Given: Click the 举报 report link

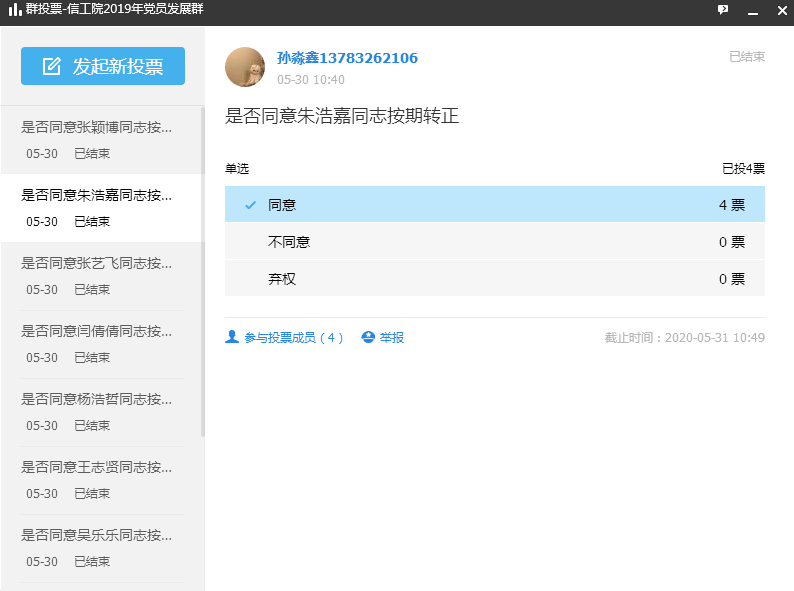Looking at the screenshot, I should point(391,337).
